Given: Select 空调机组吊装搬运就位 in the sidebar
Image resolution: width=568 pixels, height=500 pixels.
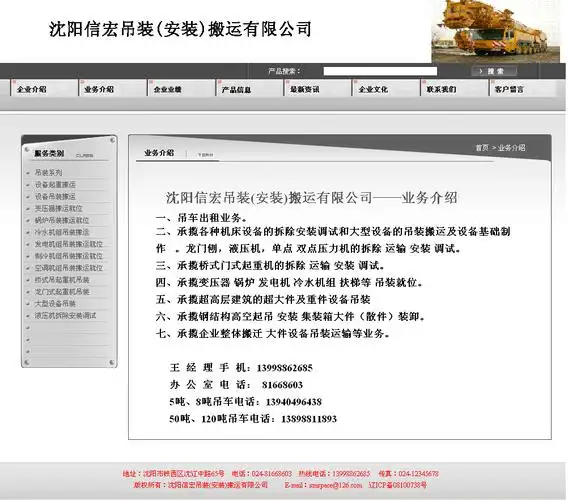Looking at the screenshot, I should (x=69, y=268).
